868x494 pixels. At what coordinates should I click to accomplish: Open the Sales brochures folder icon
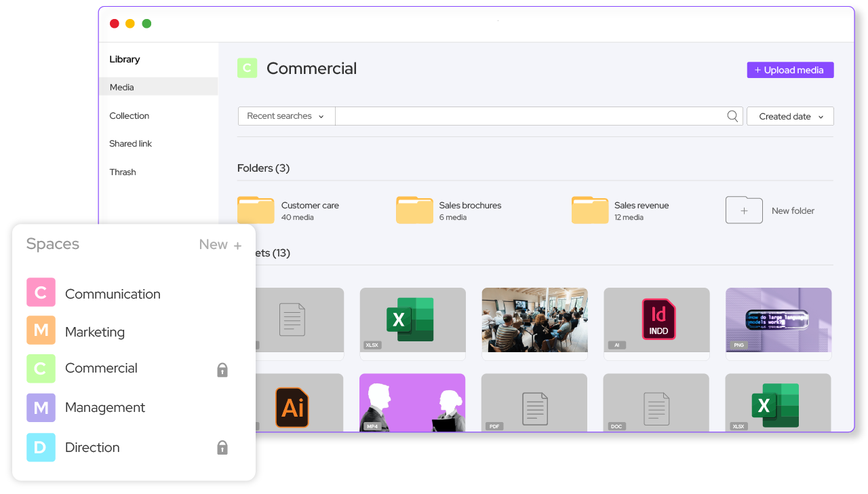[414, 210]
